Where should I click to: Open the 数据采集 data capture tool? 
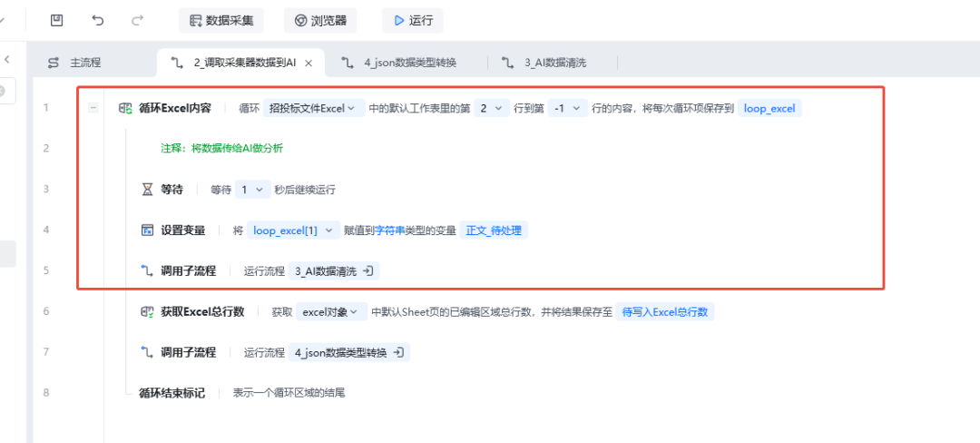pyautogui.click(x=221, y=21)
